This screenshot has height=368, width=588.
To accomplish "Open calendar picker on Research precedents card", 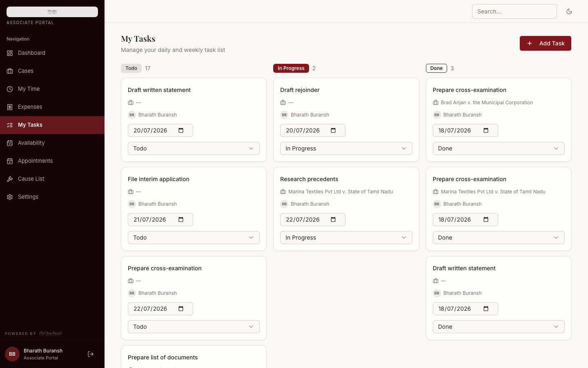I will pos(333,220).
